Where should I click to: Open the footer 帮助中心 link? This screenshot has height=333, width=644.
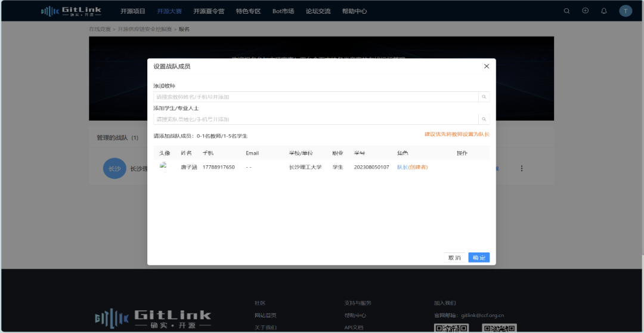tap(355, 315)
